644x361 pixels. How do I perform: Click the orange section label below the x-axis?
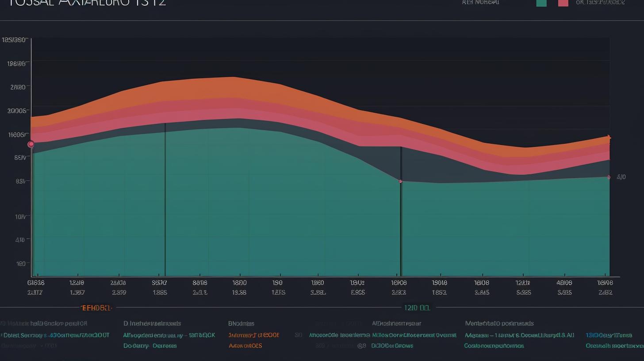pyautogui.click(x=96, y=307)
